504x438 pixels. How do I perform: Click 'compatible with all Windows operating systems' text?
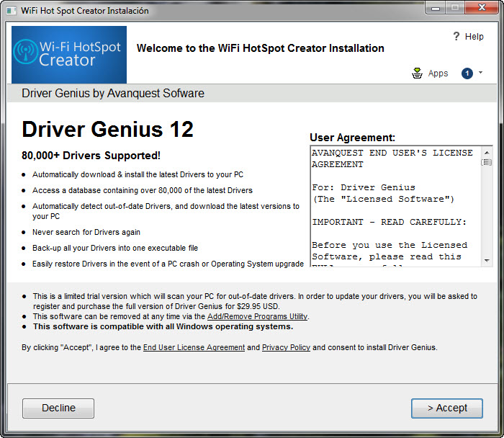[x=163, y=326]
